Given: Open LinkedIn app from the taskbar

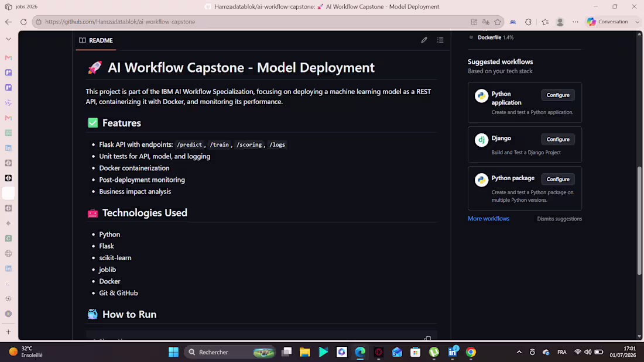Looking at the screenshot, I should coord(452,352).
